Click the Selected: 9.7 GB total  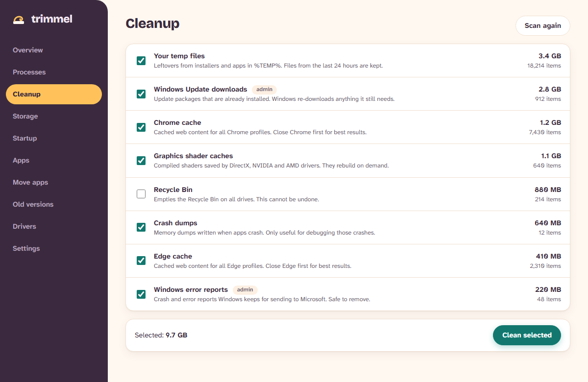(161, 335)
